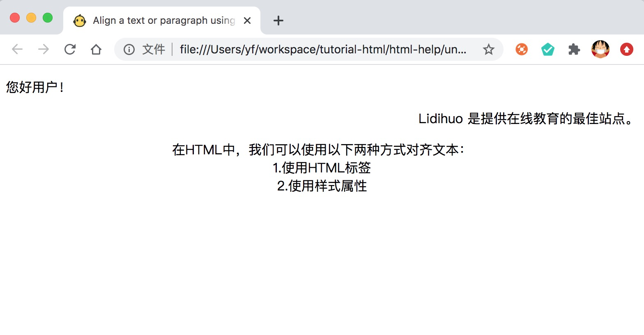Click the green window zoom button

(48, 18)
